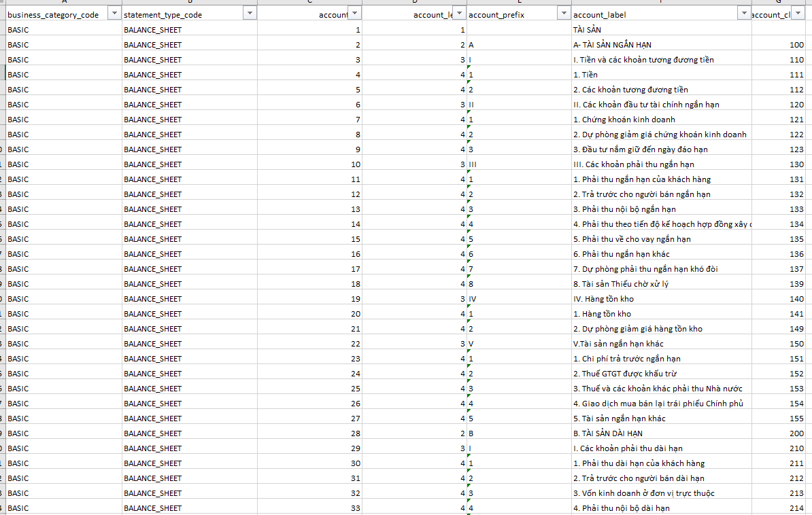Screen dimensions: 812x515
Task: Select cell '2. Các khoản tương đương tiền'
Action: click(x=661, y=90)
